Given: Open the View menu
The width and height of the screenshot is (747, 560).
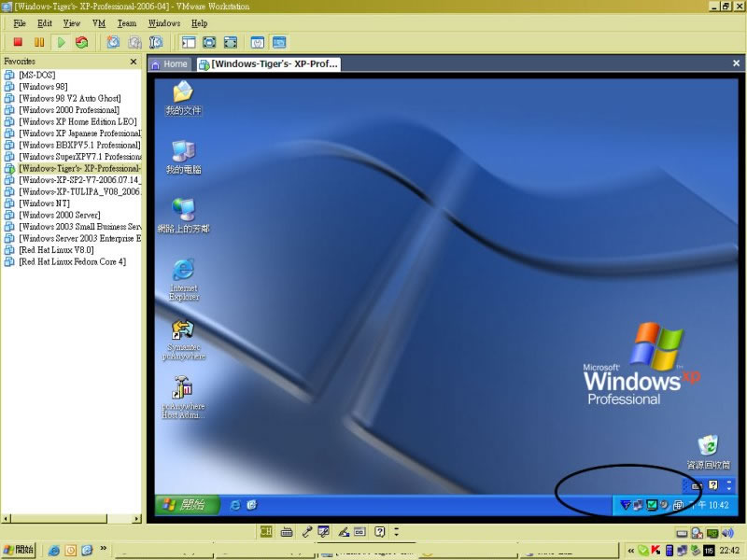Looking at the screenshot, I should [72, 23].
